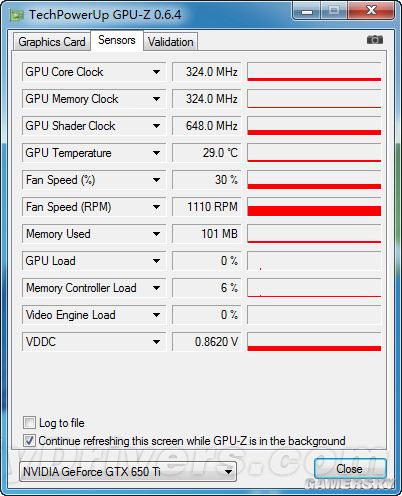
Task: Click the maximize window button
Action: pos(334,11)
